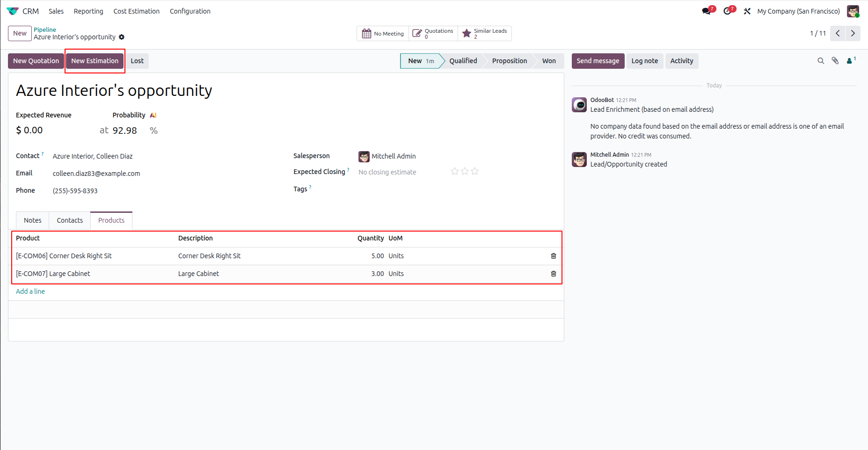This screenshot has height=450, width=868.
Task: Set priority to the first star
Action: pyautogui.click(x=454, y=171)
